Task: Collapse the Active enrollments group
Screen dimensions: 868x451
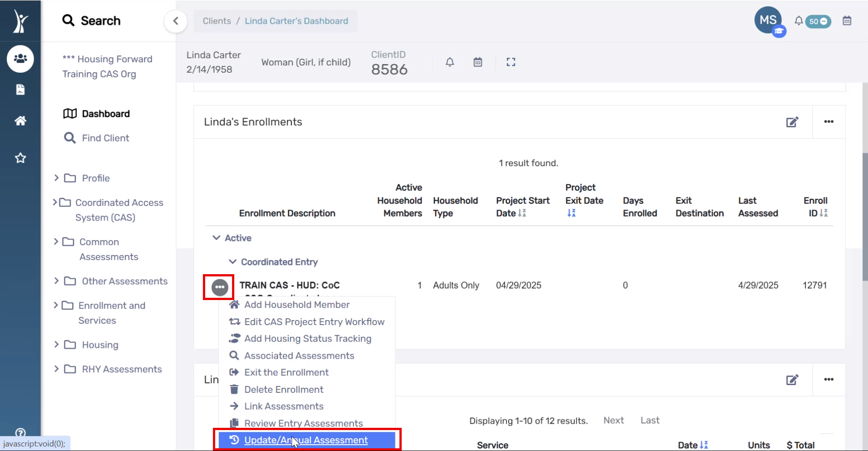Action: pyautogui.click(x=217, y=238)
